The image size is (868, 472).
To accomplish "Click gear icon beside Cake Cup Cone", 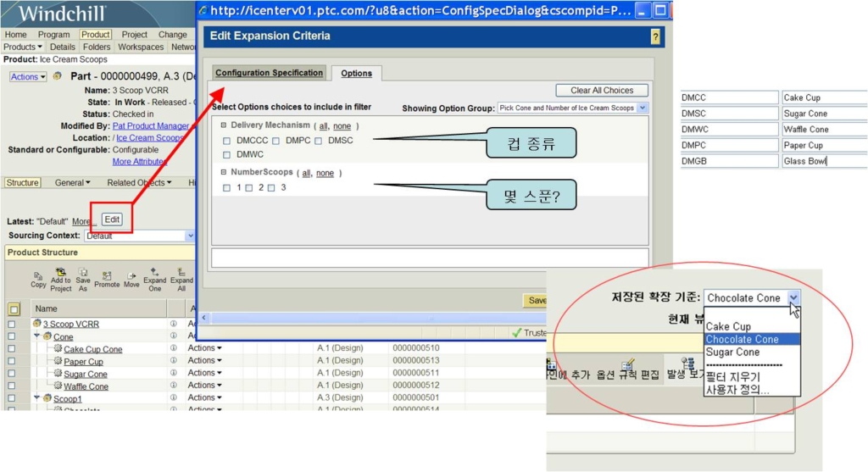I will coord(58,348).
